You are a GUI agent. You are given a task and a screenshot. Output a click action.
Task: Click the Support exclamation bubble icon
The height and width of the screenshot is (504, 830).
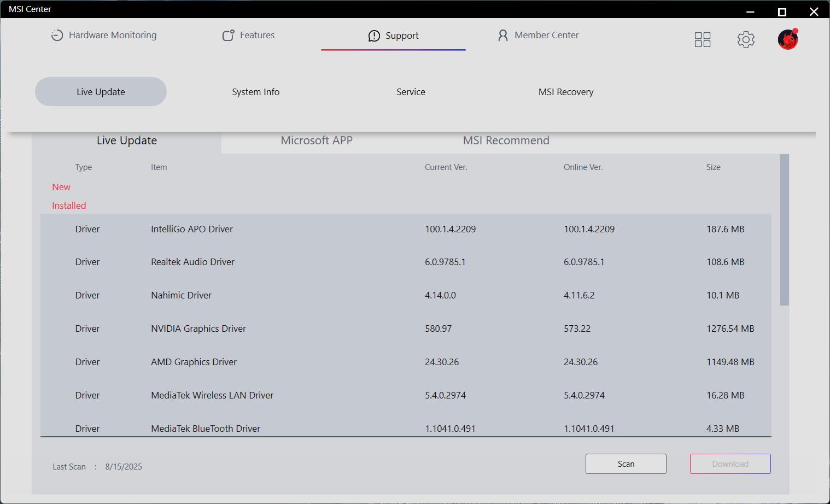[374, 36]
